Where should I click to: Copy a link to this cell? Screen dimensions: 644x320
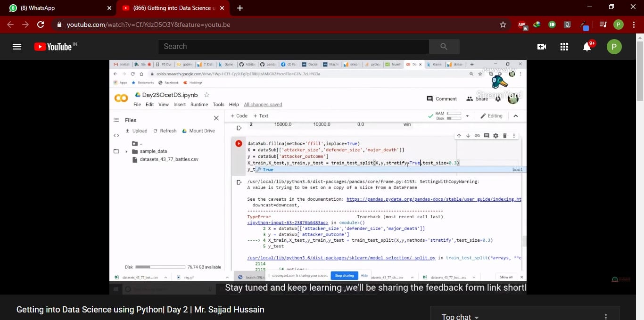coord(477,135)
